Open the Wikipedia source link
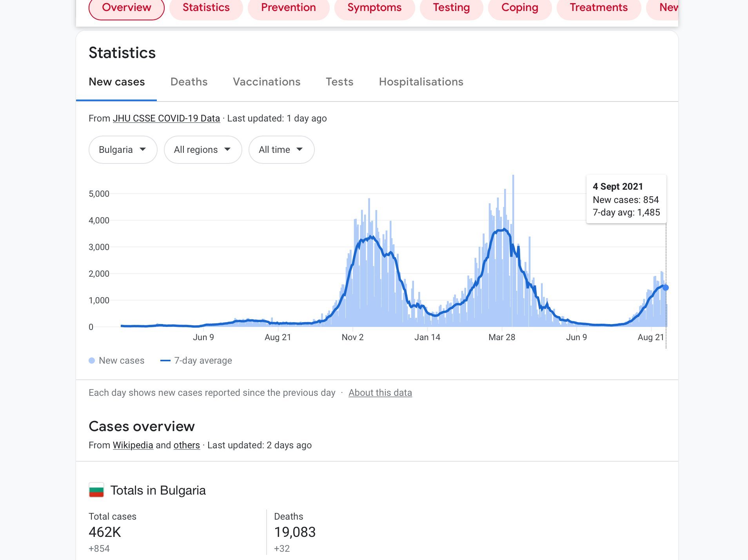Screen dimensions: 748x560 click(x=133, y=445)
